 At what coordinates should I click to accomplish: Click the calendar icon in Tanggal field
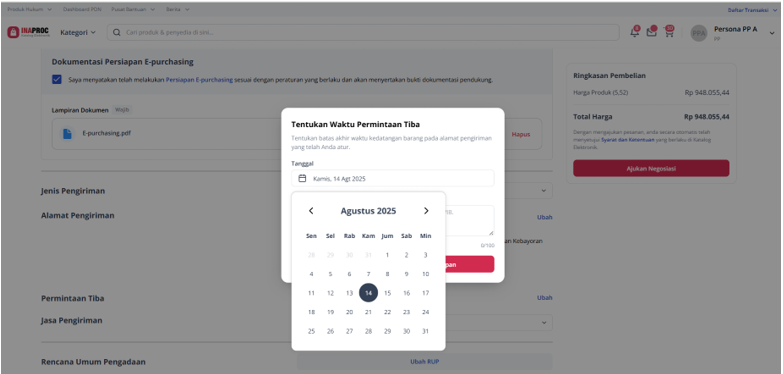coord(302,178)
